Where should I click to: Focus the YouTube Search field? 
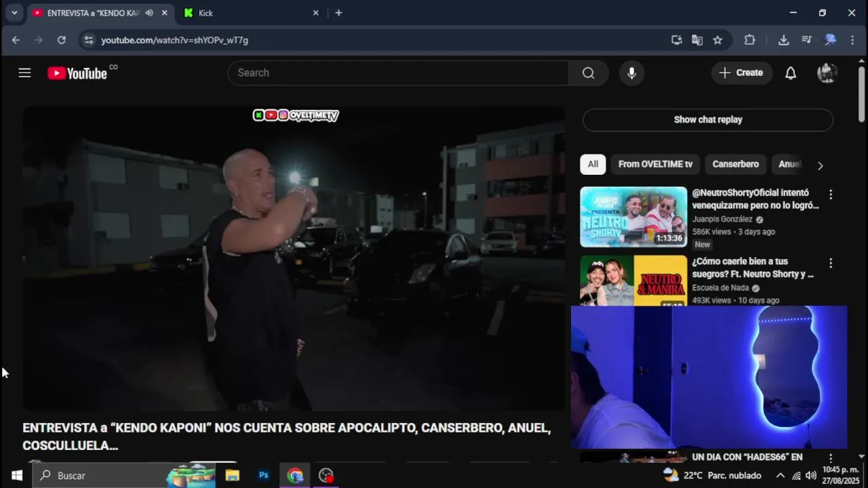click(398, 73)
